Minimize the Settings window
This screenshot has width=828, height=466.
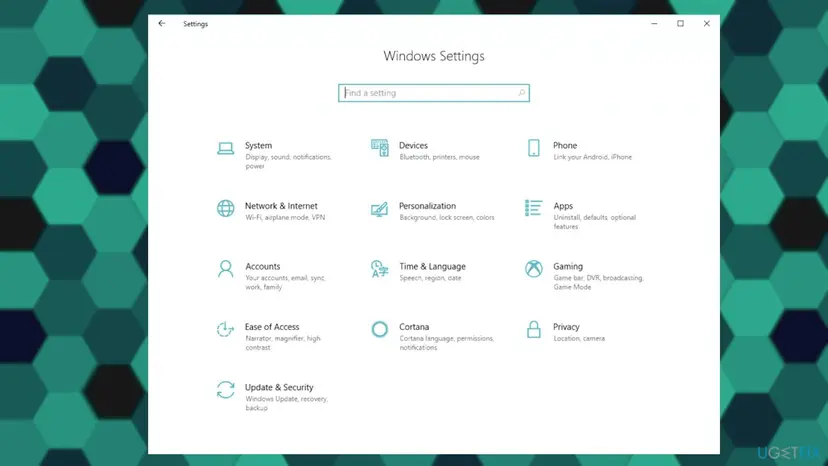pyautogui.click(x=654, y=24)
